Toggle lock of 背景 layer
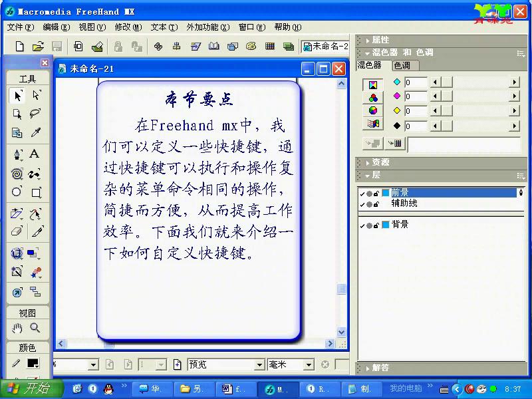This screenshot has width=532, height=399. click(x=376, y=225)
